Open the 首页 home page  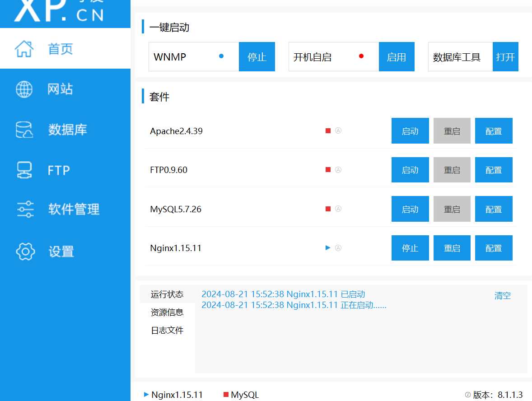click(x=65, y=48)
